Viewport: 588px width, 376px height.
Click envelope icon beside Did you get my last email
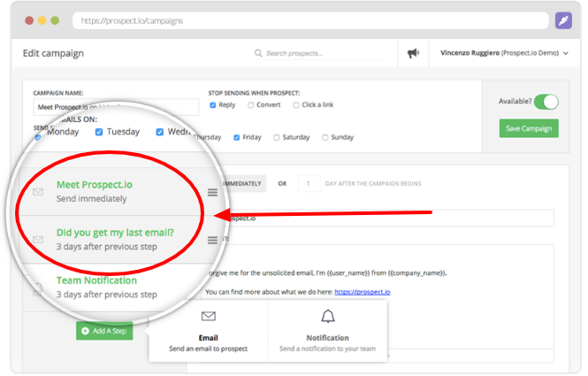38,240
